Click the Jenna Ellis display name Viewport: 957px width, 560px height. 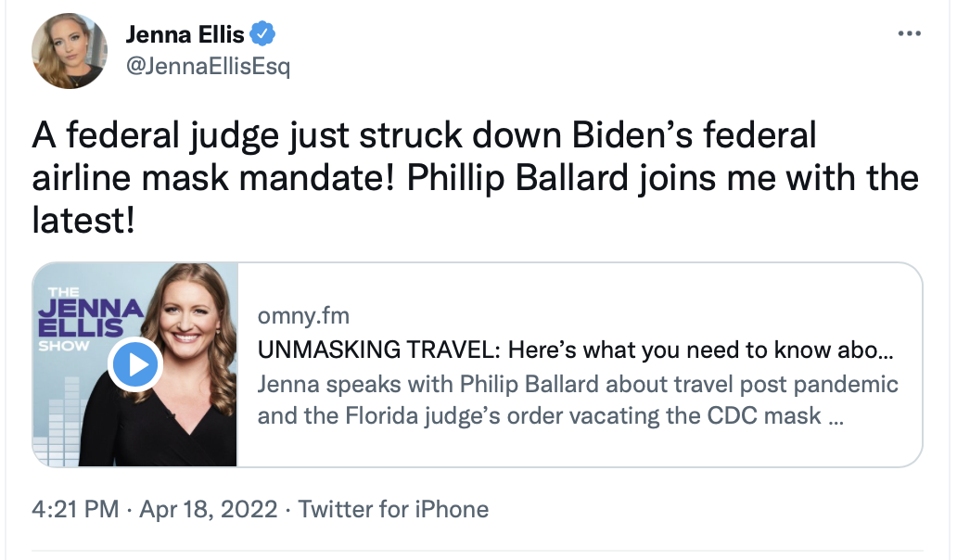pos(185,34)
